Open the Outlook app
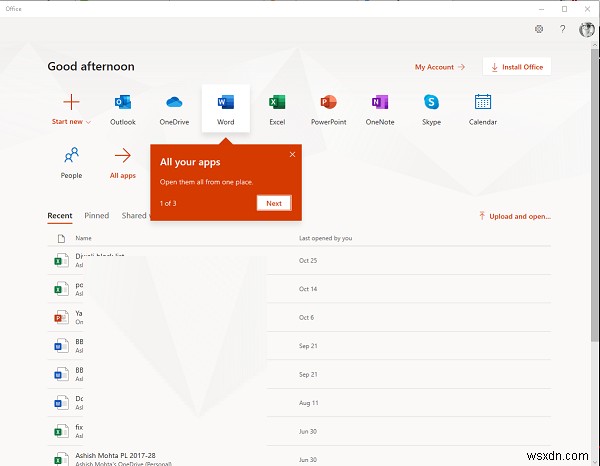This screenshot has height=466, width=600. tap(123, 109)
